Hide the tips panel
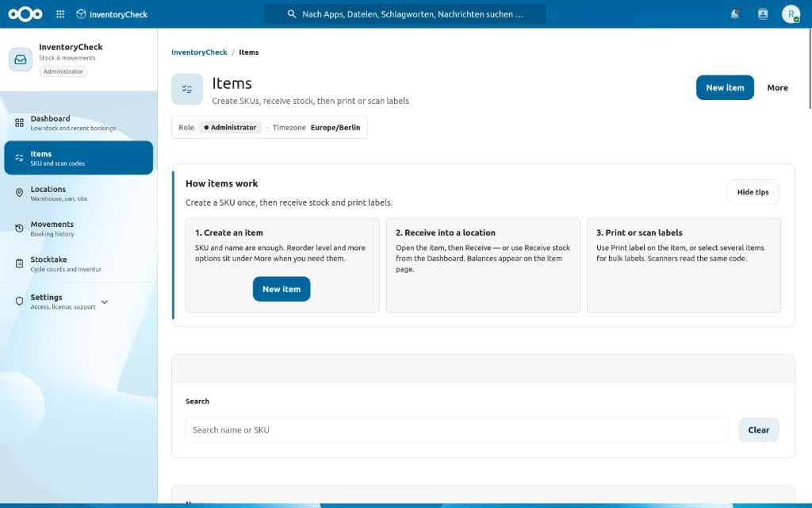The height and width of the screenshot is (508, 812). [753, 192]
